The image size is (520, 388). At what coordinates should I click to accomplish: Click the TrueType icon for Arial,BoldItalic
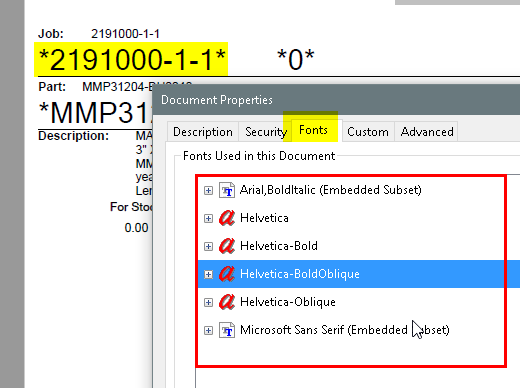pos(227,190)
